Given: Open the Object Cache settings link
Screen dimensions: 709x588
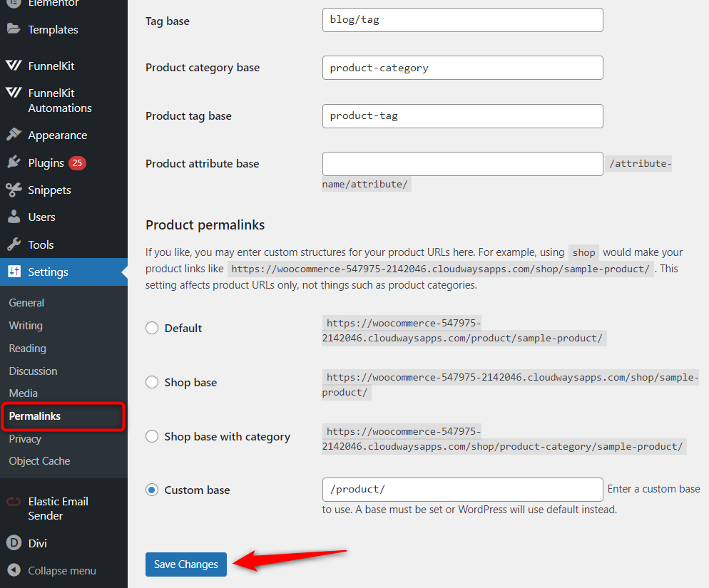Looking at the screenshot, I should pyautogui.click(x=39, y=461).
